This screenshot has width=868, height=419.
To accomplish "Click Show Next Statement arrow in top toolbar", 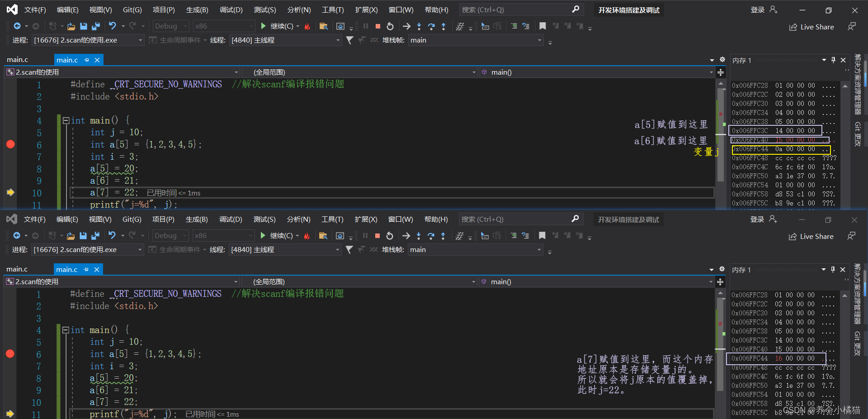I will click(x=406, y=26).
